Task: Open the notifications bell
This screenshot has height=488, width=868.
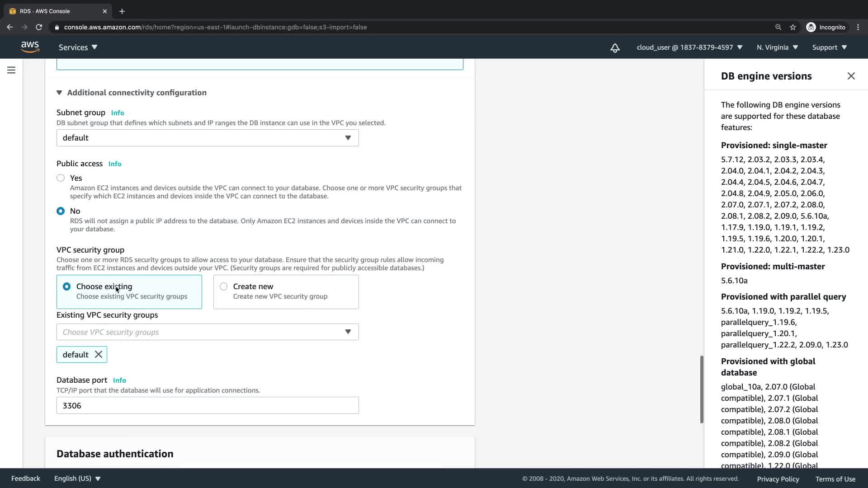Action: [615, 48]
